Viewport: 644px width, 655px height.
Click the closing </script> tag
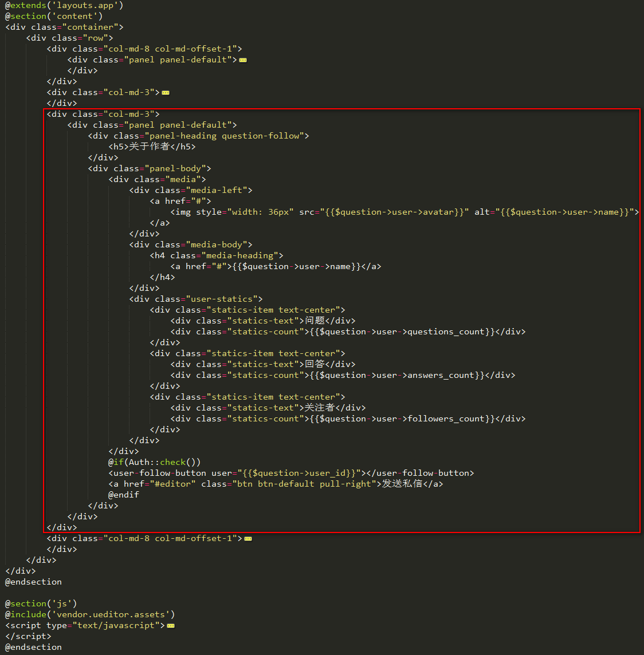pyautogui.click(x=28, y=636)
